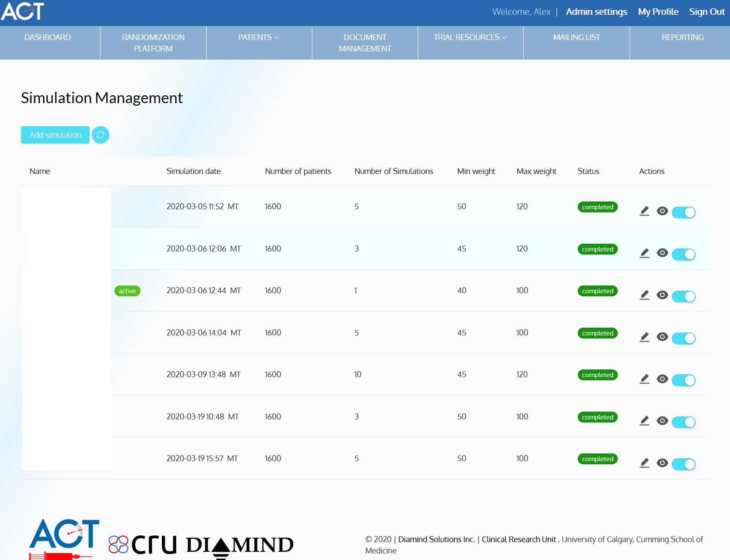Viewport: 730px width, 560px height.
Task: Toggle off the 2020-03-06 12:44 simulation switch
Action: point(683,296)
